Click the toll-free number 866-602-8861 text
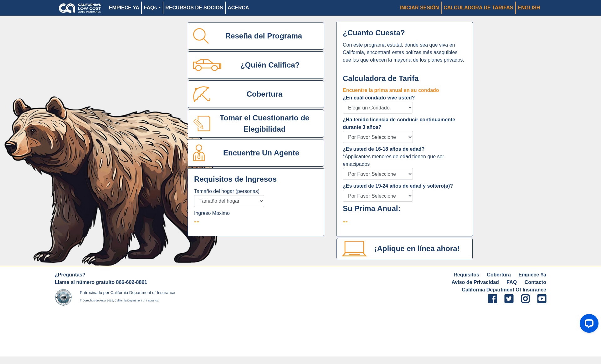Image resolution: width=601 pixels, height=364 pixels. click(131, 282)
